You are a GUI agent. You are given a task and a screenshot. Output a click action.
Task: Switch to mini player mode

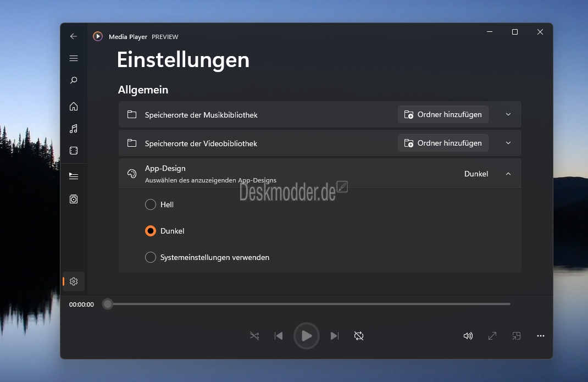[517, 336]
